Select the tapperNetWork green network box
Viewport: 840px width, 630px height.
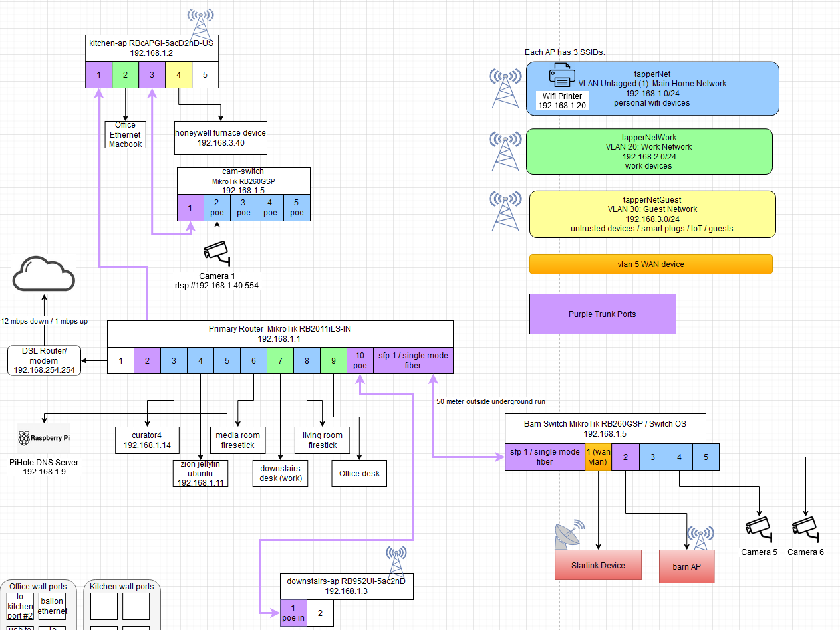tap(649, 151)
